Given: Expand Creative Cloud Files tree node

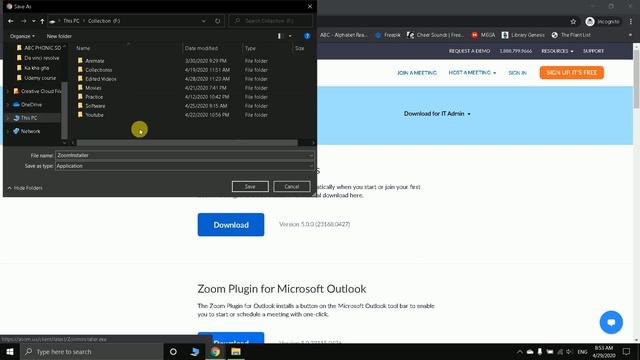Looking at the screenshot, I should [7, 91].
